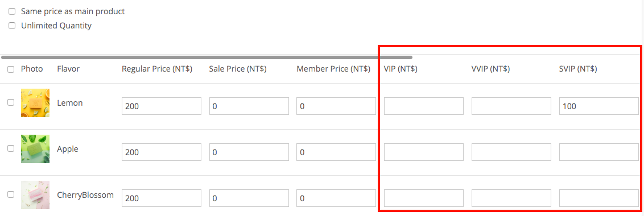Open the CherryBlossom product photo thumbnail
The height and width of the screenshot is (216, 644).
(x=35, y=194)
